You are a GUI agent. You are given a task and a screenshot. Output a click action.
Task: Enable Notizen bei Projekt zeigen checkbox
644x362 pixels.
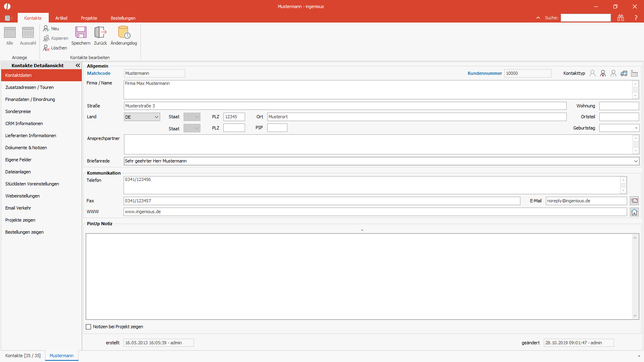pos(89,327)
